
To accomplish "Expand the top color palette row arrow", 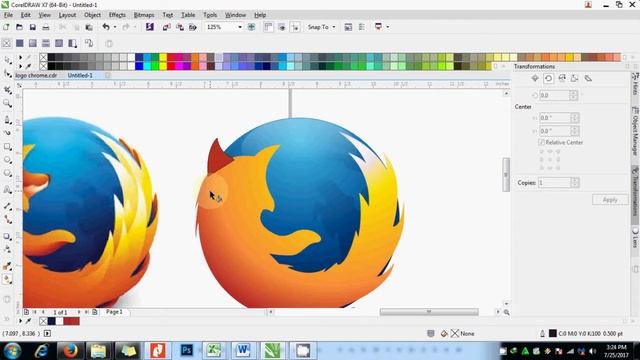I will click(x=20, y=57).
